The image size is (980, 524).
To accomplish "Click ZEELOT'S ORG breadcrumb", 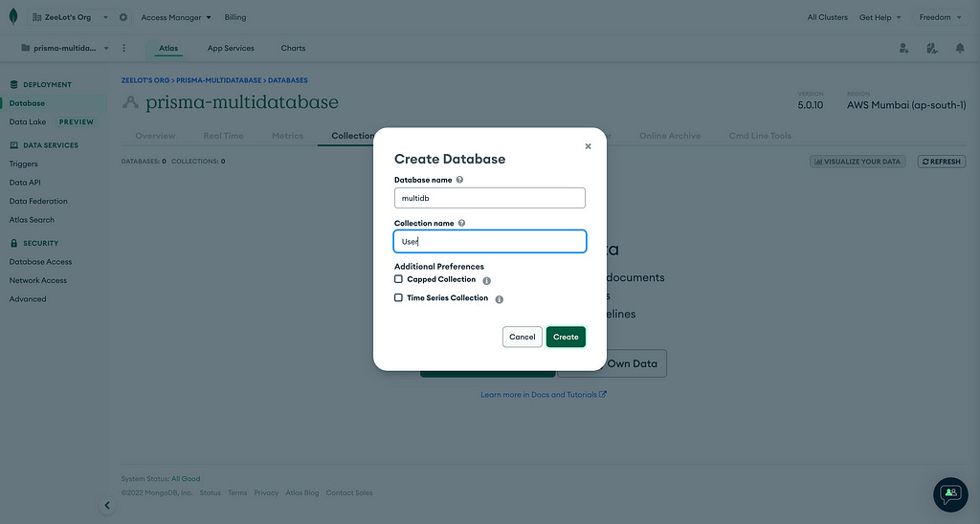I will pos(145,80).
